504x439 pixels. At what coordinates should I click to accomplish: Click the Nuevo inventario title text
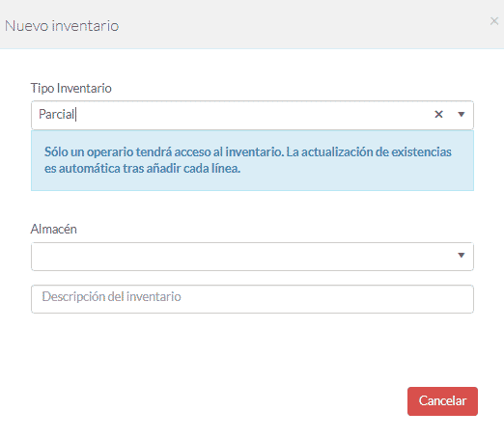[x=62, y=26]
